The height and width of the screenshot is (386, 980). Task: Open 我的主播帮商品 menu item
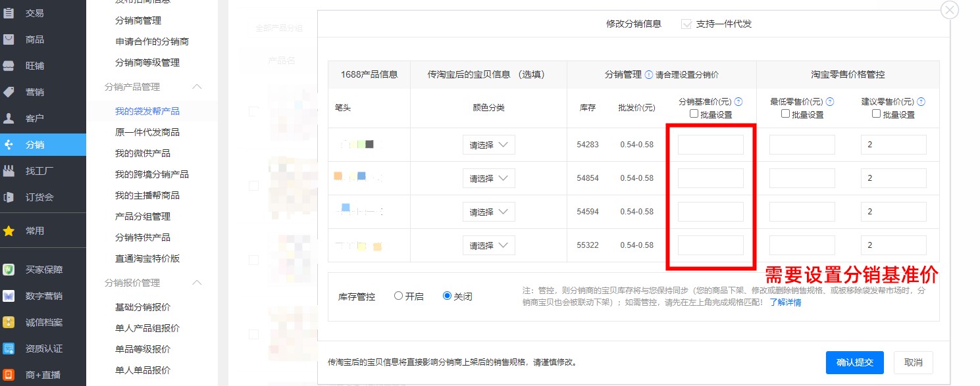(147, 195)
